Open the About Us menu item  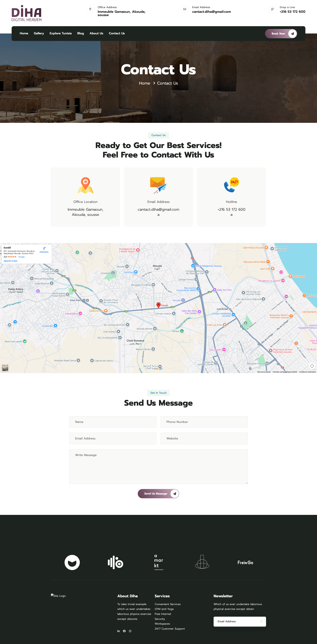tap(96, 33)
